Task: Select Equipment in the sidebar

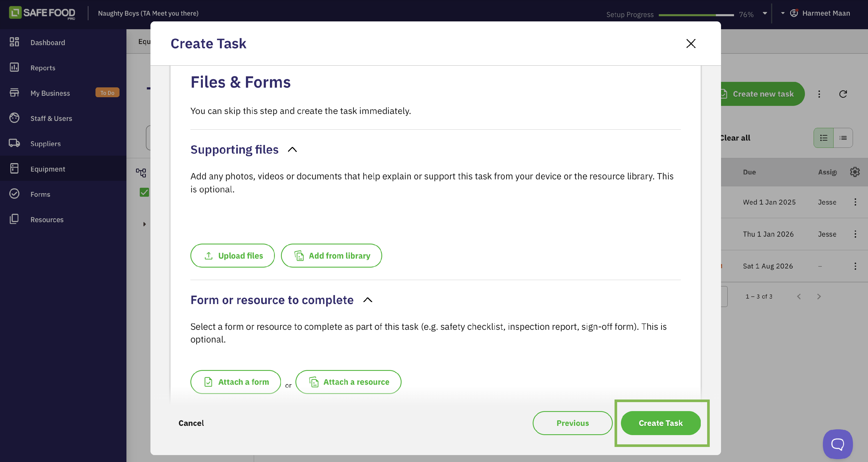Action: click(63, 168)
